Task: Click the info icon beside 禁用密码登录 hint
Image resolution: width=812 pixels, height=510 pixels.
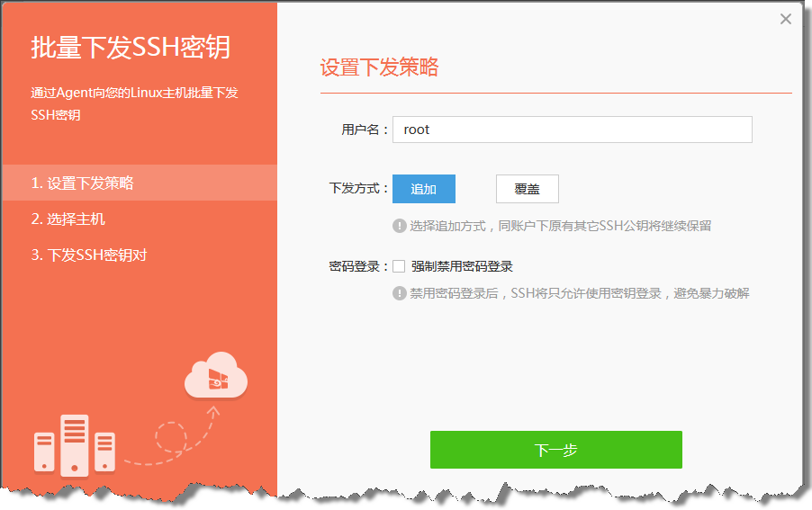Action: (400, 293)
